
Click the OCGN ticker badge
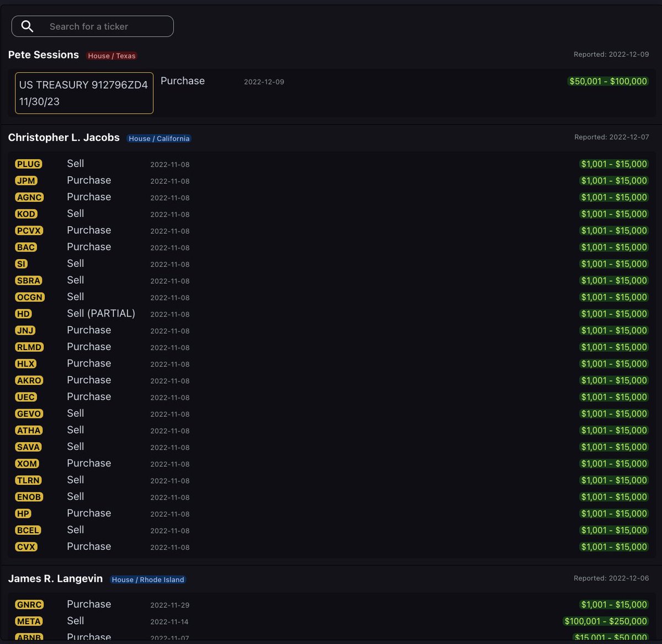[30, 297]
